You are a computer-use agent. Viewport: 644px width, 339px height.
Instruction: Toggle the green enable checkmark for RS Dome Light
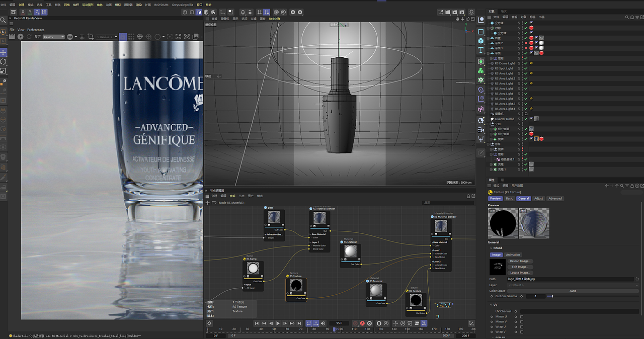[x=526, y=63]
